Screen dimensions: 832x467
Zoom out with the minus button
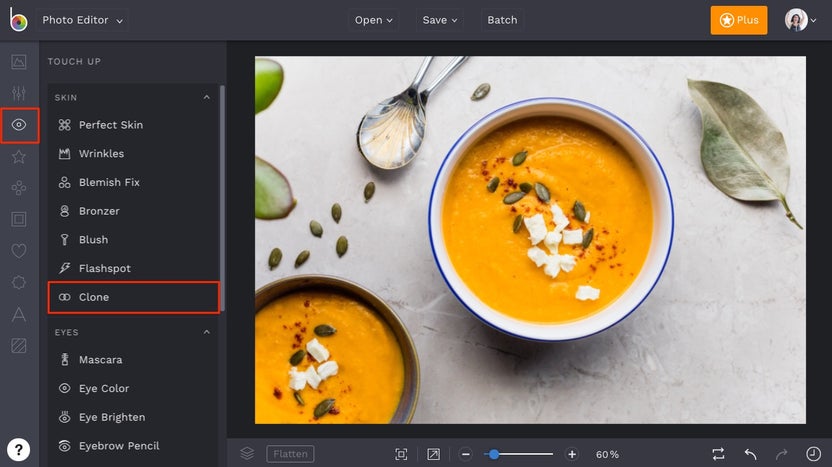[465, 454]
